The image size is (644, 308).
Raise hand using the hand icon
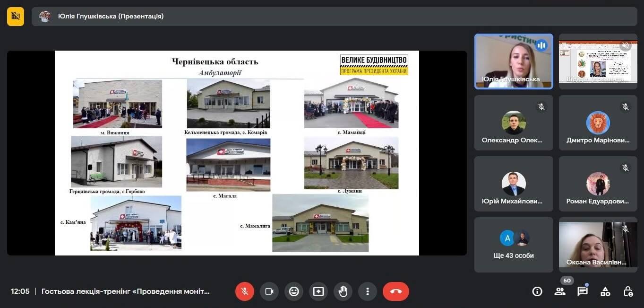343,291
